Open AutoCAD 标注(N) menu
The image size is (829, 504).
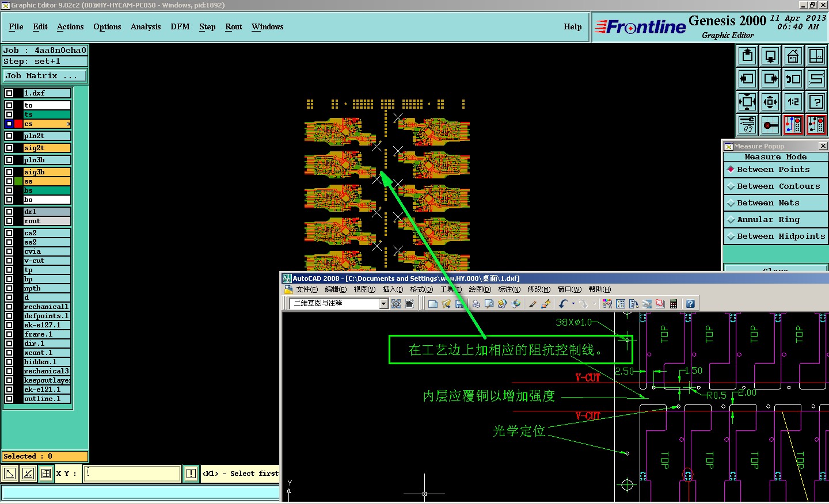509,289
